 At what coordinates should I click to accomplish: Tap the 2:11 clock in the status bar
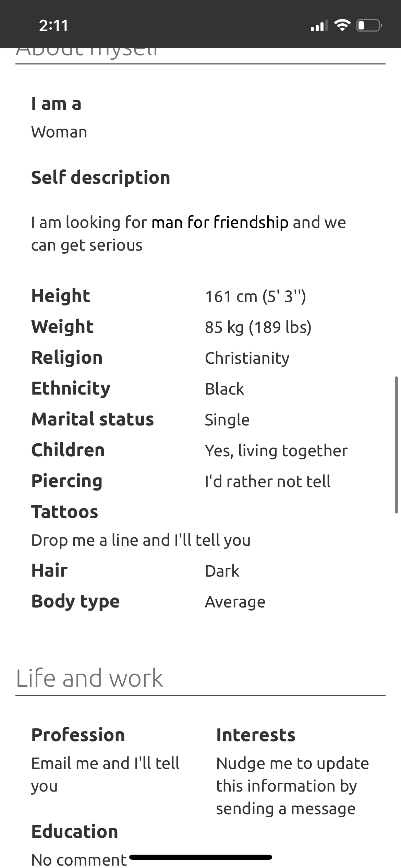[x=53, y=26]
